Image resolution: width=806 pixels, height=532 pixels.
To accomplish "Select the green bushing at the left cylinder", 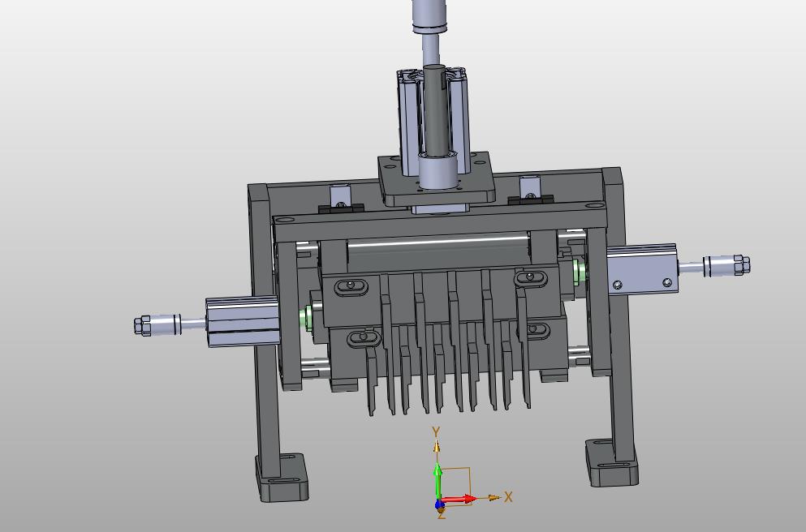I will [x=305, y=317].
